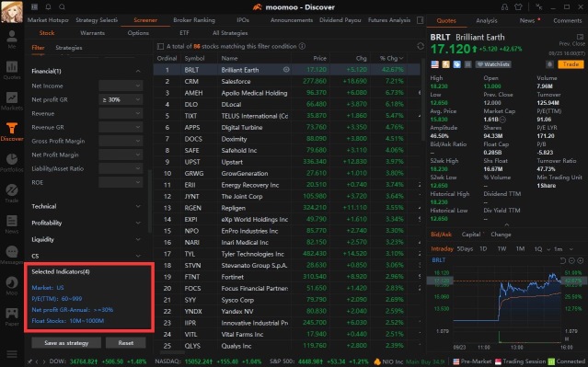Click info icon beside filter condition text
588x367 pixels.
302,46
